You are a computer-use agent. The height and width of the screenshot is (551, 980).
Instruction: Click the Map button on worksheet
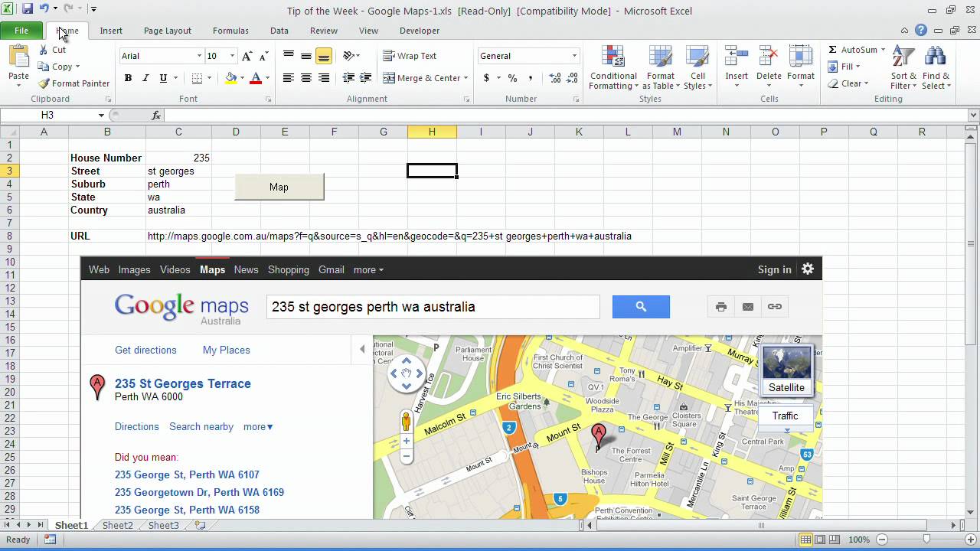coord(279,187)
